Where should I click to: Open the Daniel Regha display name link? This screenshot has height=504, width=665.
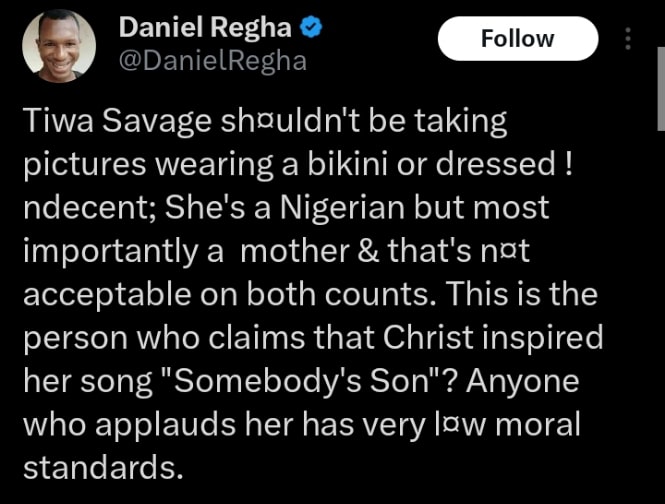click(x=206, y=28)
